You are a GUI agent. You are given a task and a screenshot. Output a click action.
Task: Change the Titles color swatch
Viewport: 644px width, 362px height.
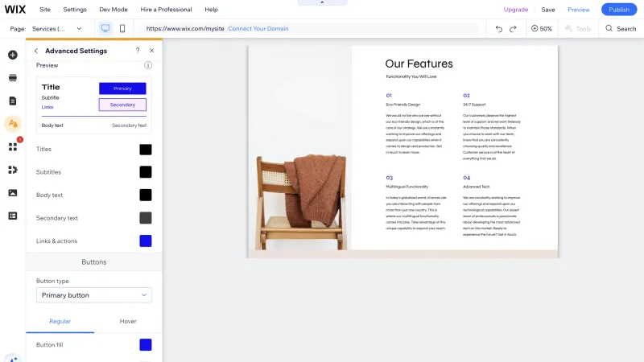146,150
